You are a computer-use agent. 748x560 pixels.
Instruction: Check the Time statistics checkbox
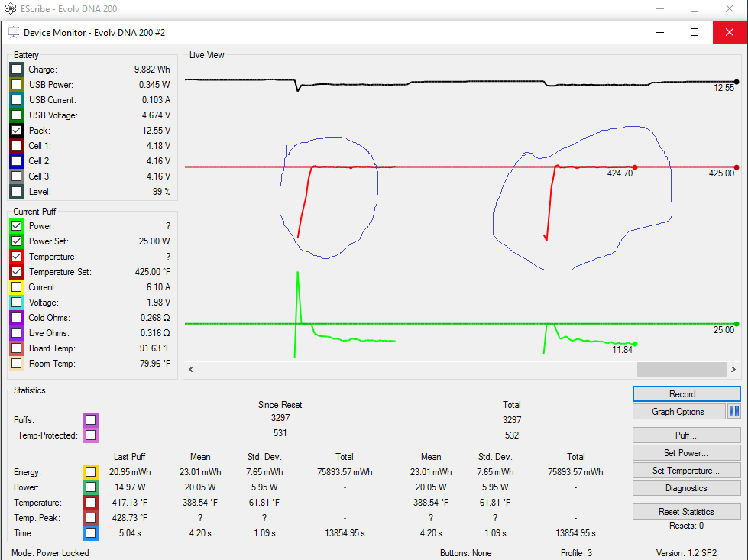[91, 532]
